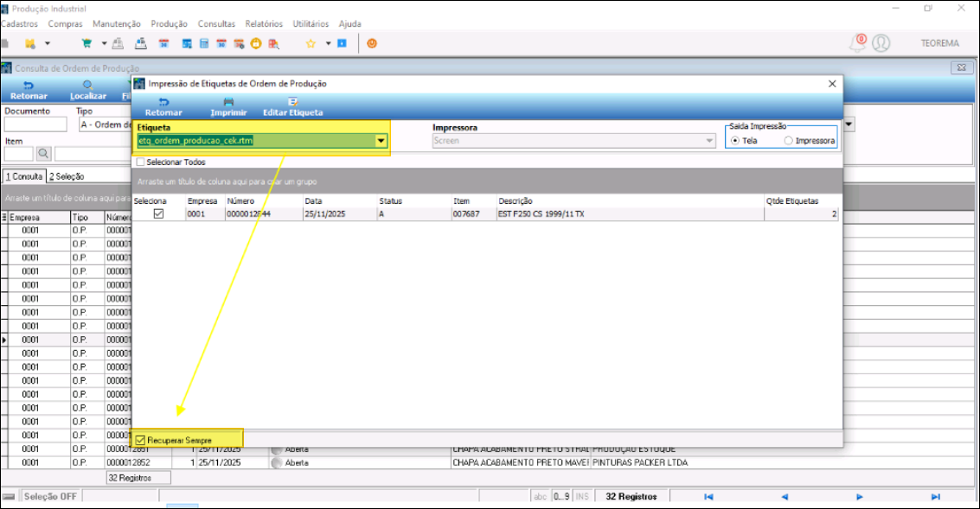Enable the Selecionar Todos checkbox

pos(141,162)
